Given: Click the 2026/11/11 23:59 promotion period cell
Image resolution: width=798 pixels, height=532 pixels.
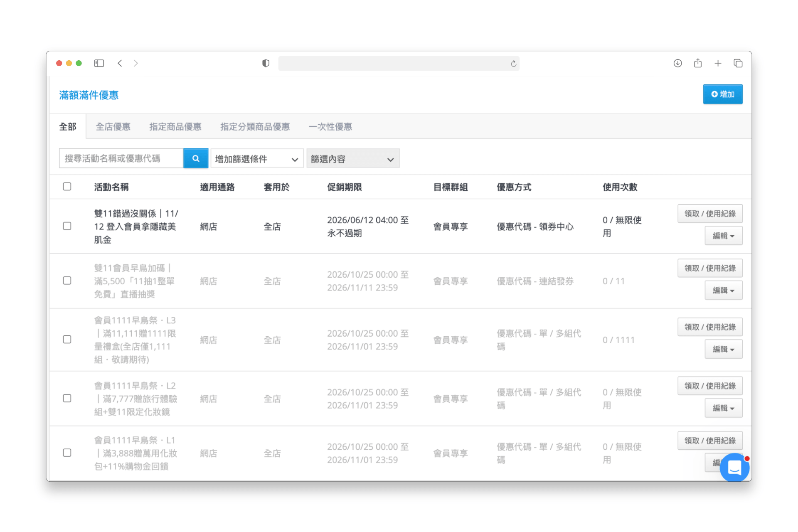Looking at the screenshot, I should pyautogui.click(x=368, y=281).
